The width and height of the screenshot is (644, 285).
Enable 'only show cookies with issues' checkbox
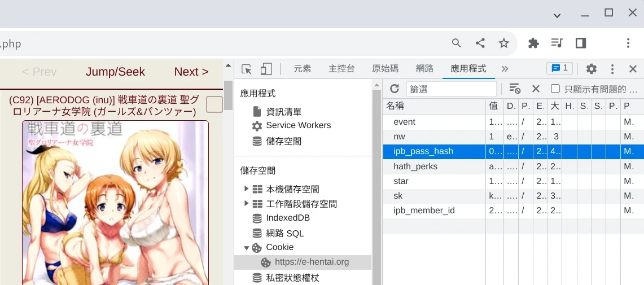point(555,89)
